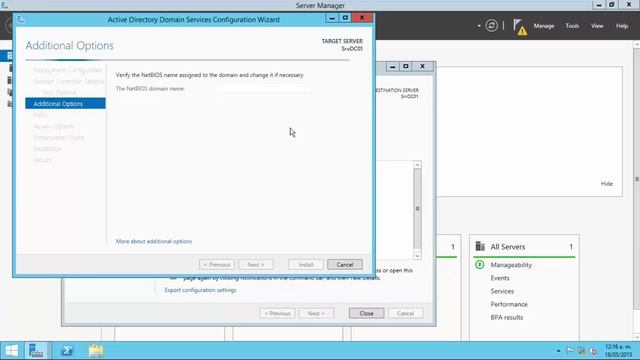Click the network tray icon

(582, 351)
